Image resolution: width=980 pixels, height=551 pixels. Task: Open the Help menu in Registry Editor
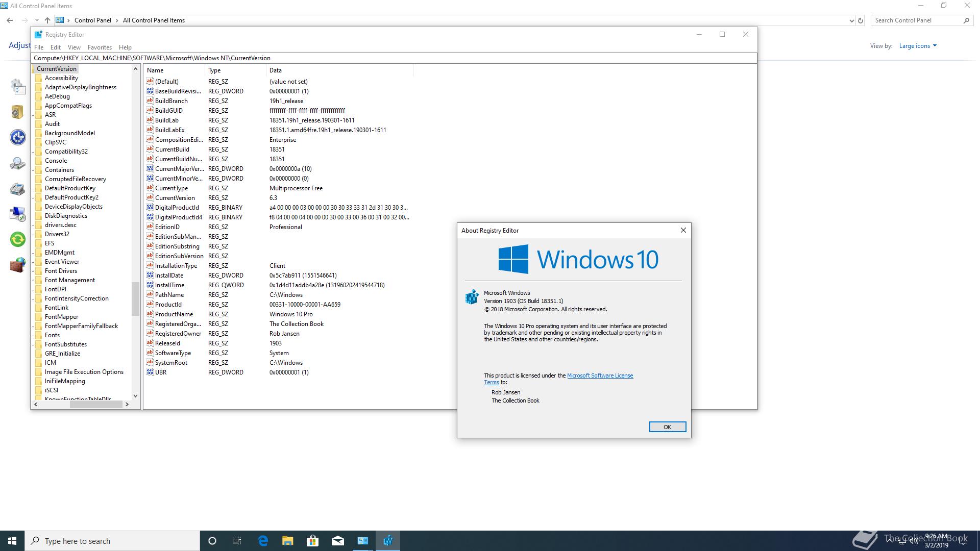click(125, 47)
